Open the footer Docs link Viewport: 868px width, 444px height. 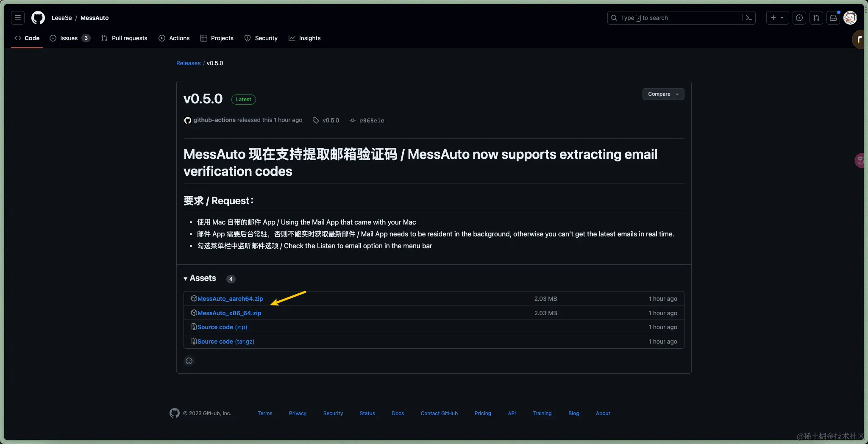tap(398, 413)
